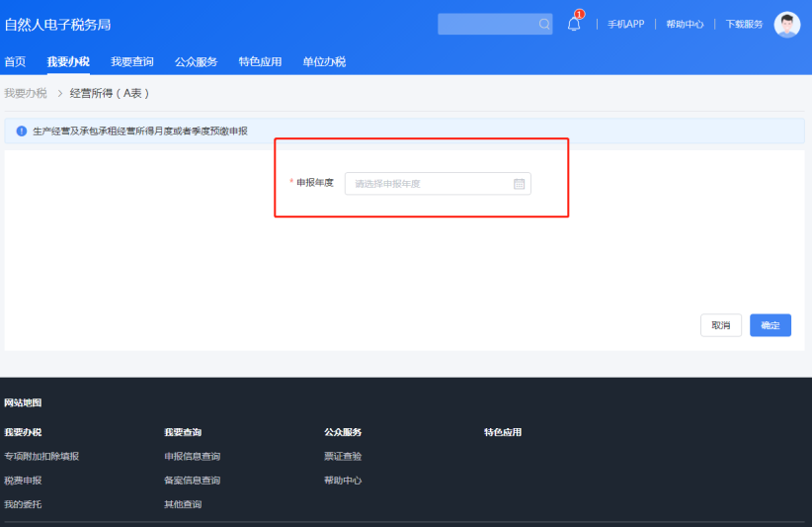This screenshot has width=812, height=527.
Task: Switch to 我要查询 tab
Action: point(132,61)
